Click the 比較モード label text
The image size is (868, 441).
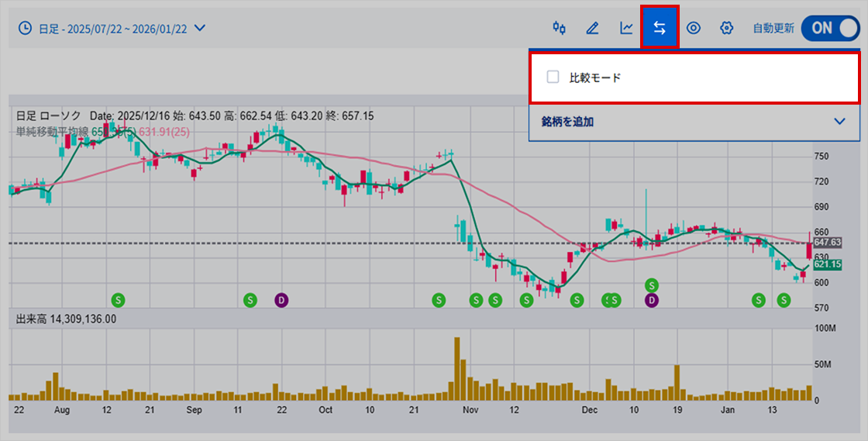(x=595, y=78)
